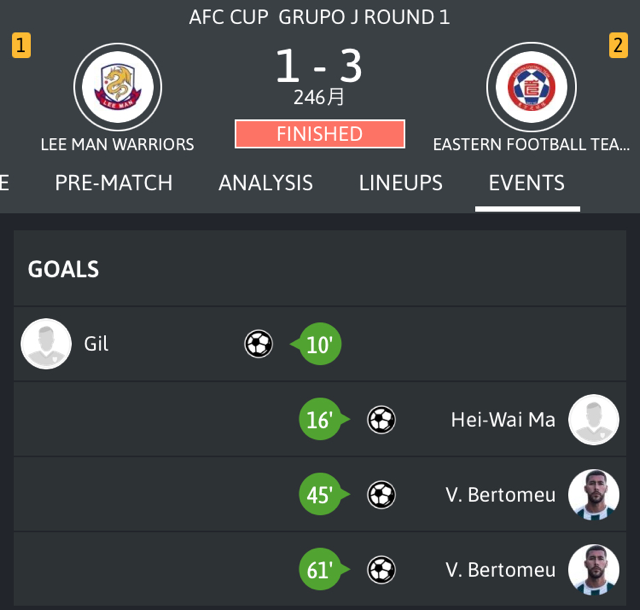
Task: Switch to the ANALYSIS tab
Action: tap(266, 183)
